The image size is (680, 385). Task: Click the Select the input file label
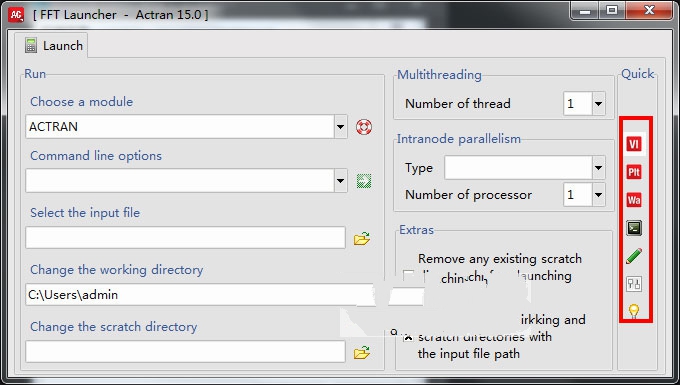point(85,213)
